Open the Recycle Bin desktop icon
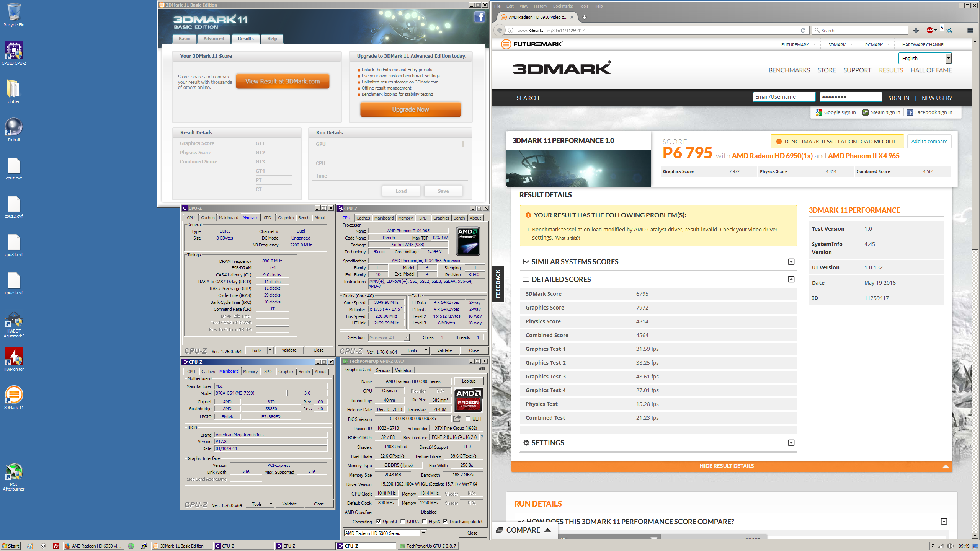The image size is (980, 551). (x=14, y=15)
